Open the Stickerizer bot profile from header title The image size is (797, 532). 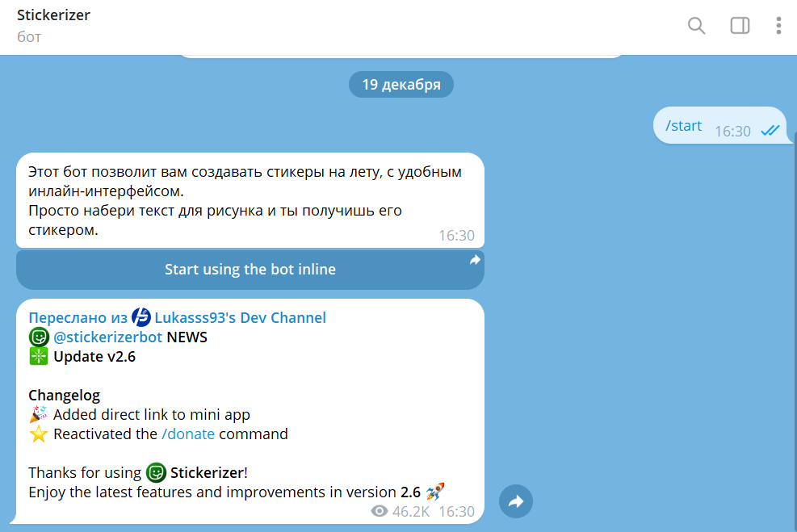[x=53, y=16]
